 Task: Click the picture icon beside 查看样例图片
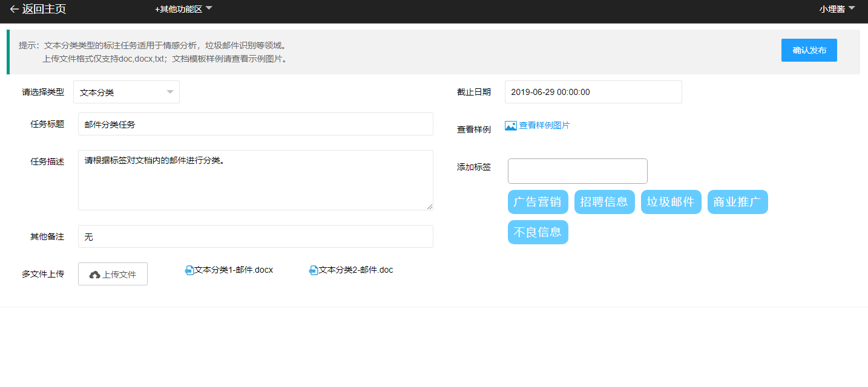click(x=510, y=126)
